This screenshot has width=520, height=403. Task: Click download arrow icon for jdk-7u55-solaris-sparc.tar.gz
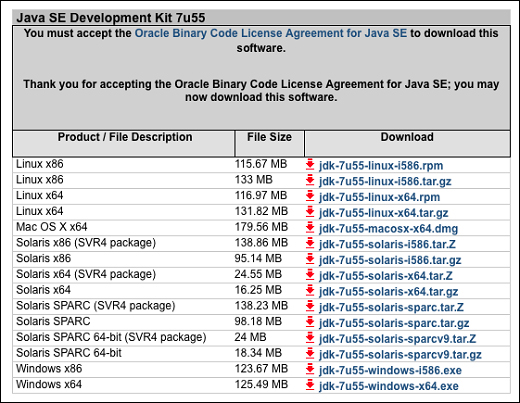click(x=310, y=322)
